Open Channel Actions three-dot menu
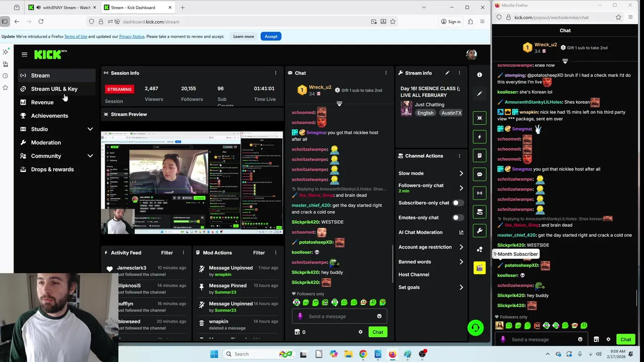644x362 pixels. click(x=459, y=156)
